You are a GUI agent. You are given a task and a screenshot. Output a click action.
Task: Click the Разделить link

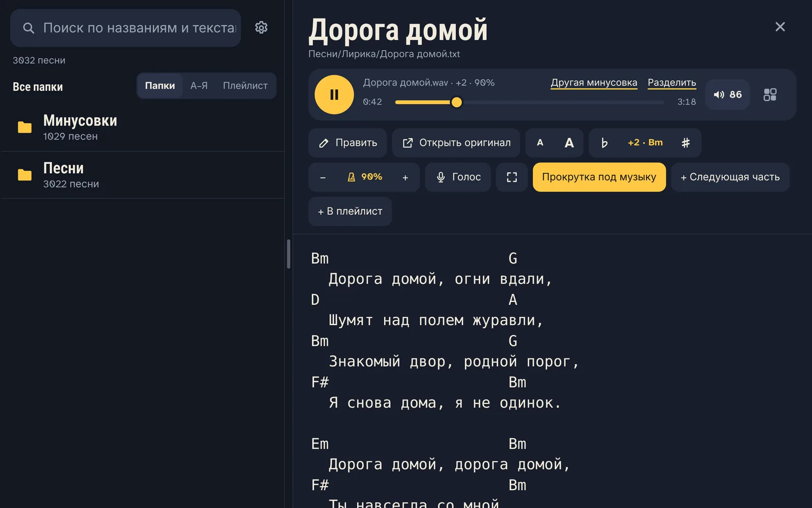671,82
